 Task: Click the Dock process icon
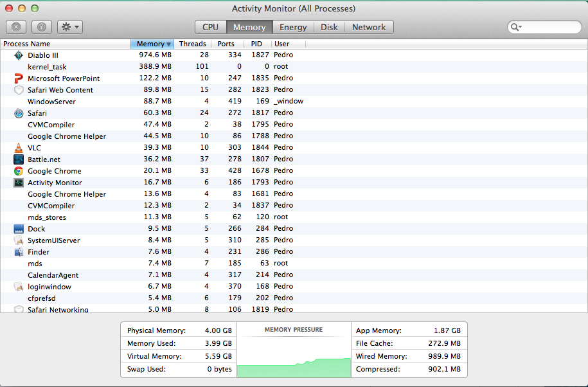pyautogui.click(x=19, y=229)
